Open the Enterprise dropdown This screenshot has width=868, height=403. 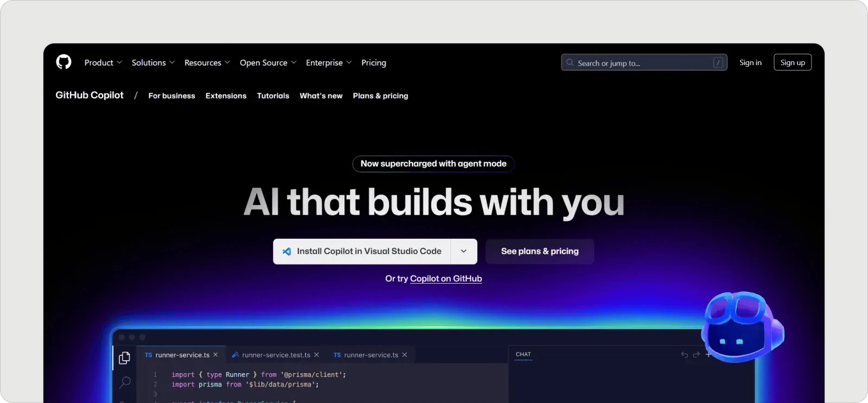point(329,63)
